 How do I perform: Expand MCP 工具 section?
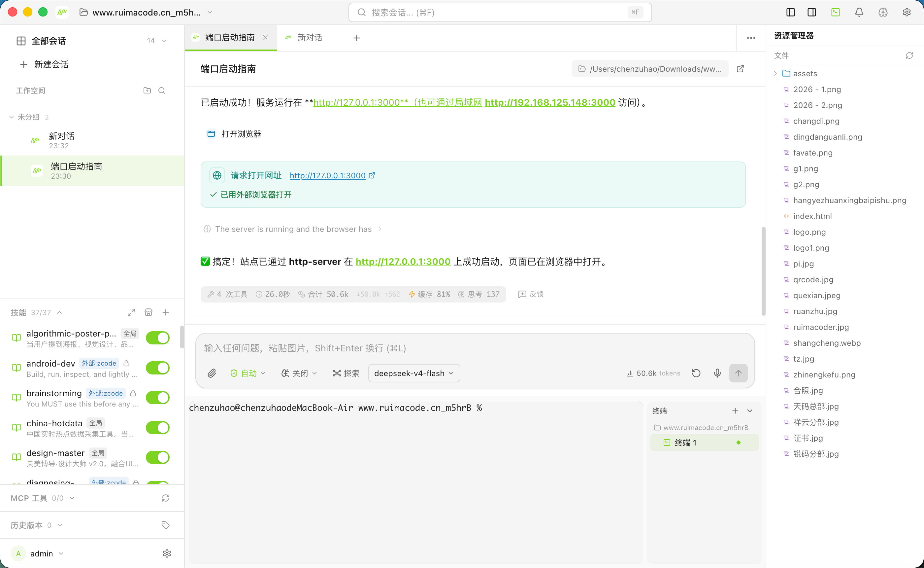(72, 498)
